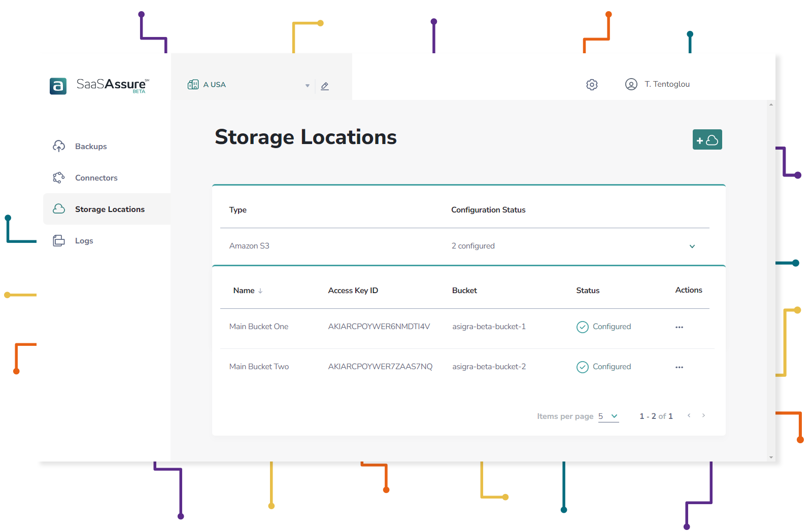Click the Connectors icon in sidebar
The height and width of the screenshot is (532, 812).
coord(59,178)
